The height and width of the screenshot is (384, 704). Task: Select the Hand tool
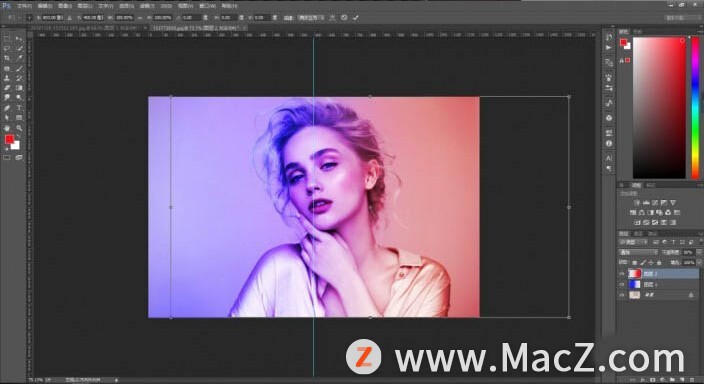[x=7, y=128]
